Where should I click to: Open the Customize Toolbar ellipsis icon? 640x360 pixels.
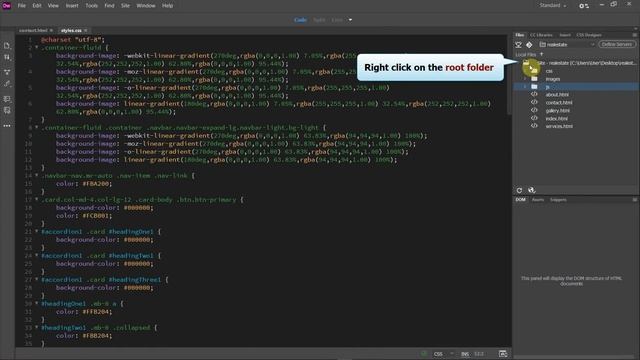[x=7, y=126]
